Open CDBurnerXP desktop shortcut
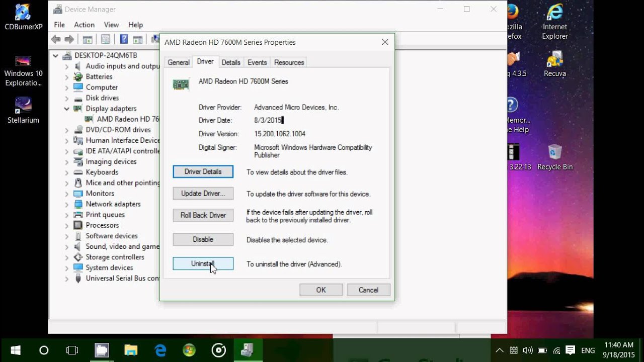The width and height of the screenshot is (644, 362). point(23,17)
